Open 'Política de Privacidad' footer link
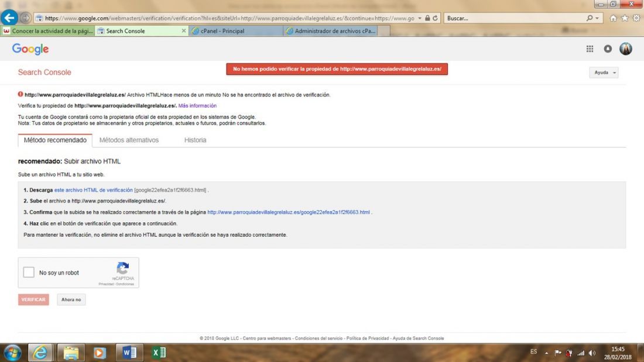 [x=367, y=338]
